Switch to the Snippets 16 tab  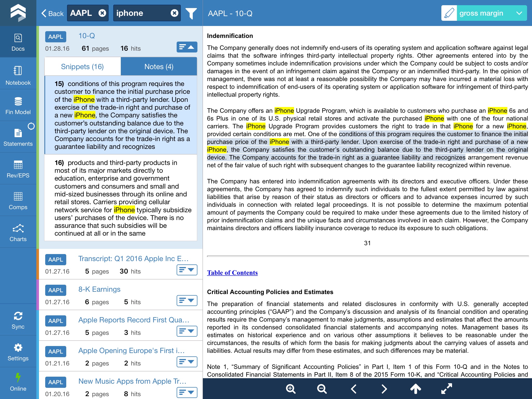tap(82, 66)
